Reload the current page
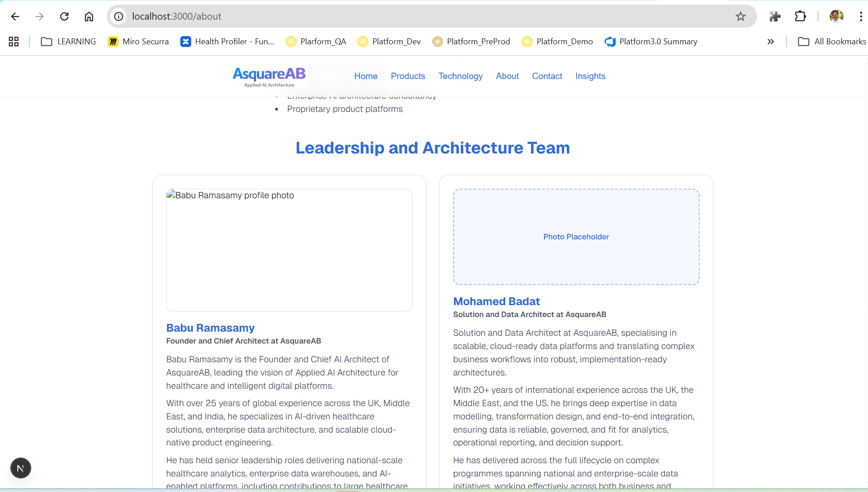The height and width of the screenshot is (492, 868). [x=64, y=16]
